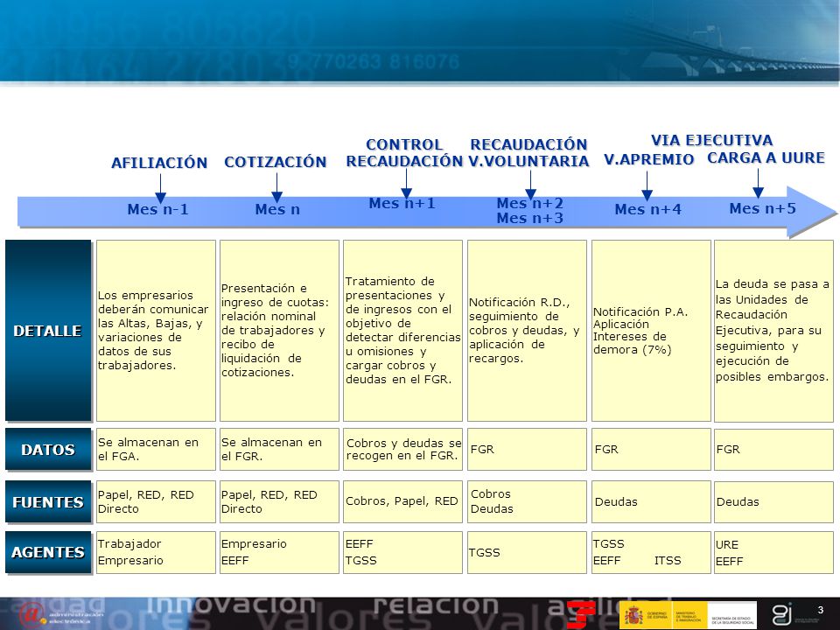Click the 'EEFF TGSS' agents cell
The height and width of the screenshot is (630, 840).
tap(402, 552)
